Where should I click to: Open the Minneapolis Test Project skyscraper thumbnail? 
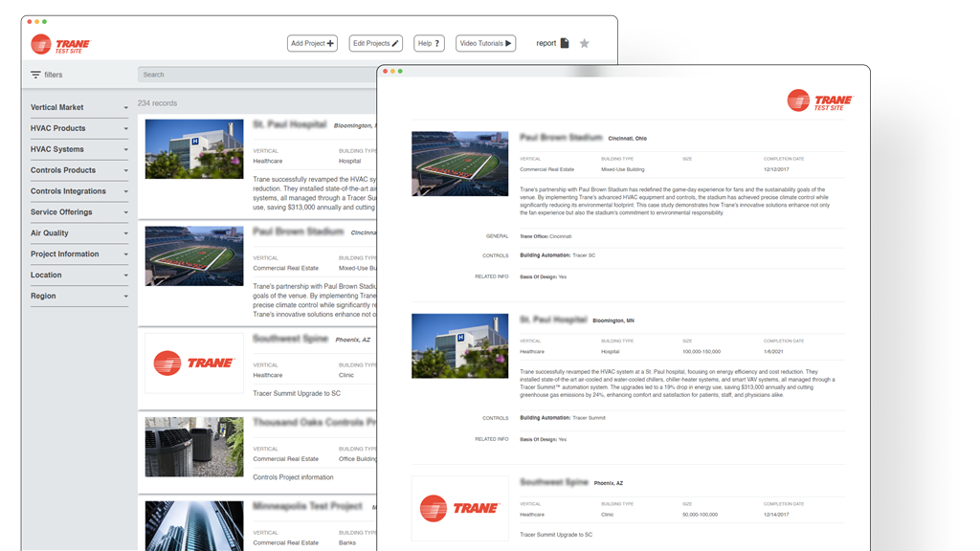pos(194,525)
